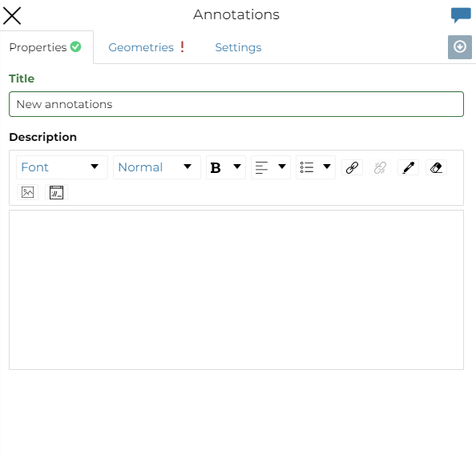Viewport: 476px width, 458px height.
Task: Click the eraser clear formatting icon
Action: pos(436,167)
